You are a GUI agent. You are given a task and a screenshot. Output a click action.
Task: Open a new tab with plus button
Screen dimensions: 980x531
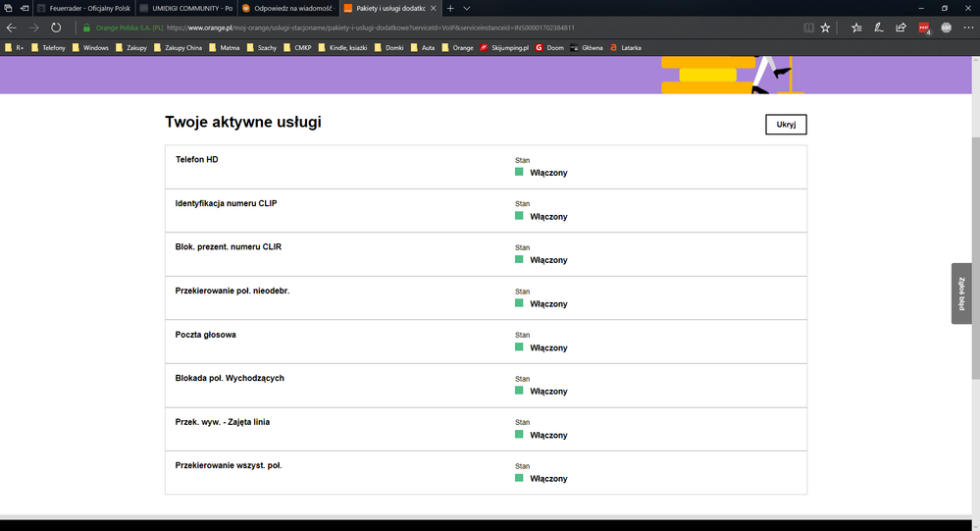(x=450, y=8)
